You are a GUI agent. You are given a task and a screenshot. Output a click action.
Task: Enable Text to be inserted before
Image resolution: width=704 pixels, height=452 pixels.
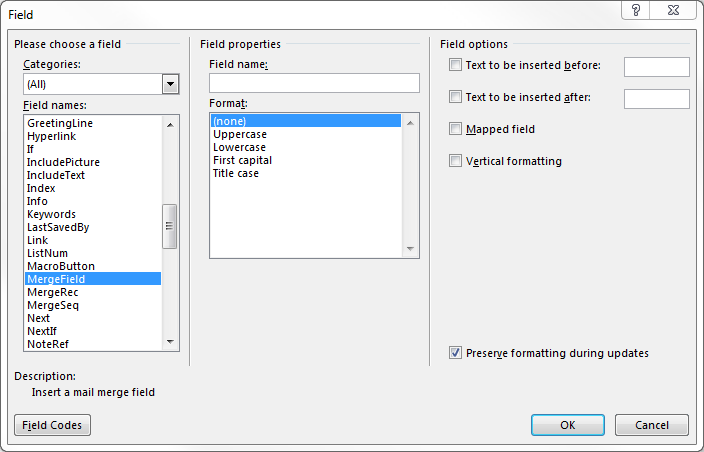tap(456, 66)
